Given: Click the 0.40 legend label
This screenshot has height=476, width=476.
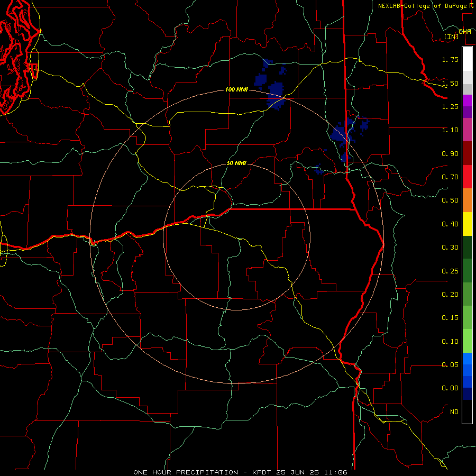Looking at the screenshot, I should [450, 224].
